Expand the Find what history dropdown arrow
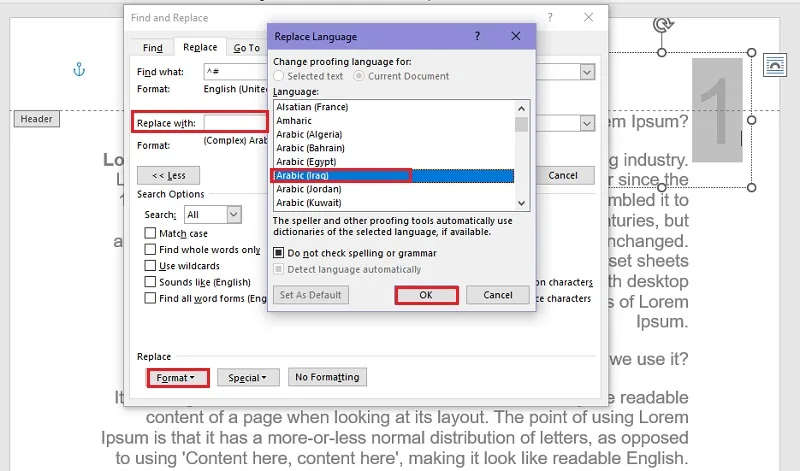 (587, 72)
